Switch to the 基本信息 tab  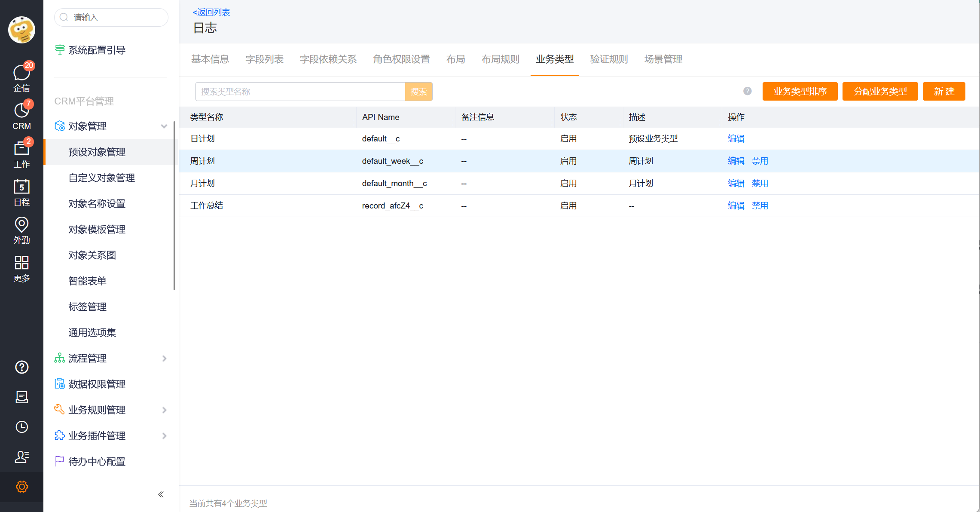pyautogui.click(x=210, y=59)
